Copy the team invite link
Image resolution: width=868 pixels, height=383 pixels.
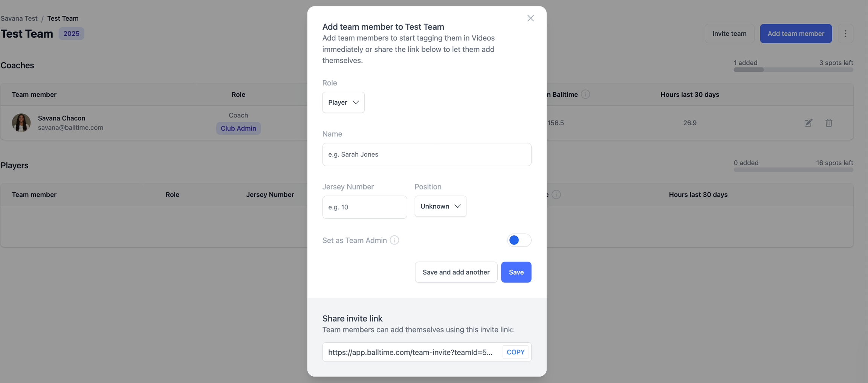[x=515, y=352]
